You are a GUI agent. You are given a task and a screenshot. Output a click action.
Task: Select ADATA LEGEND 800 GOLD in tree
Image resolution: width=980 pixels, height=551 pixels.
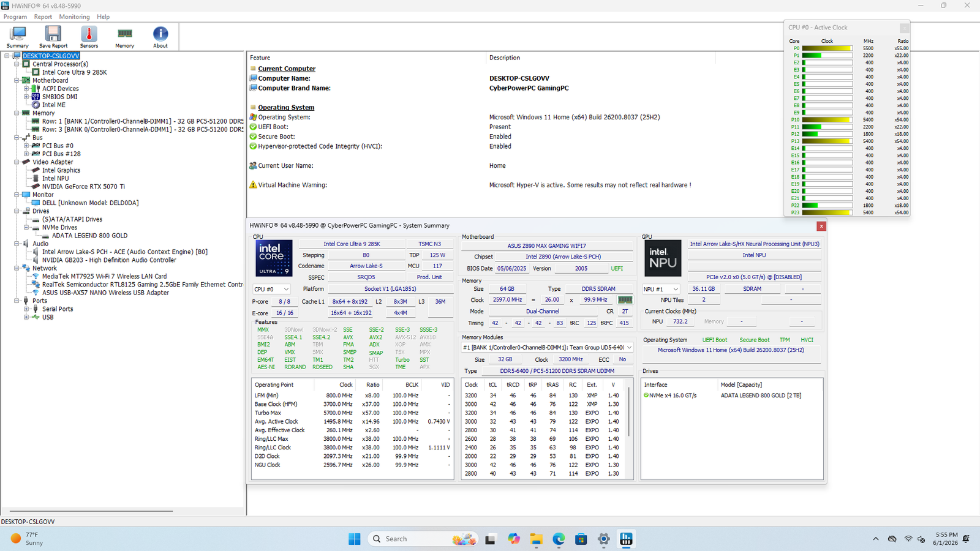click(89, 236)
